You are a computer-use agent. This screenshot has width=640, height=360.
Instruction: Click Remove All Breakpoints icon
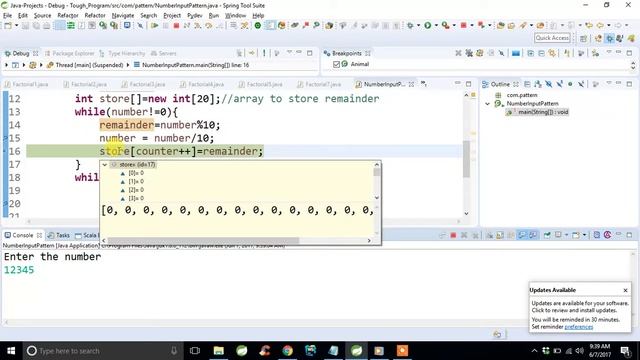(469, 53)
